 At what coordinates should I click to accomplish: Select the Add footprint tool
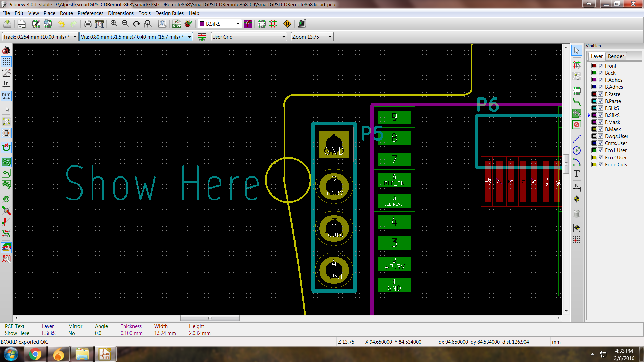pos(577,90)
